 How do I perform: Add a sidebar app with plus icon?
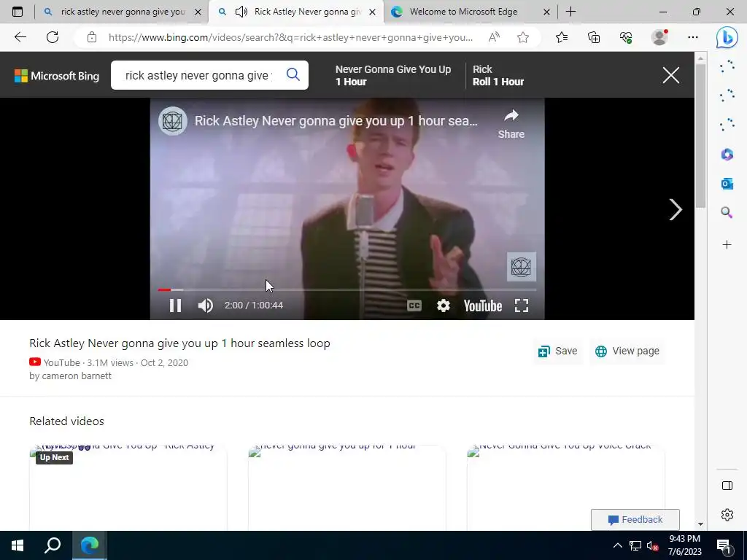[x=727, y=245]
